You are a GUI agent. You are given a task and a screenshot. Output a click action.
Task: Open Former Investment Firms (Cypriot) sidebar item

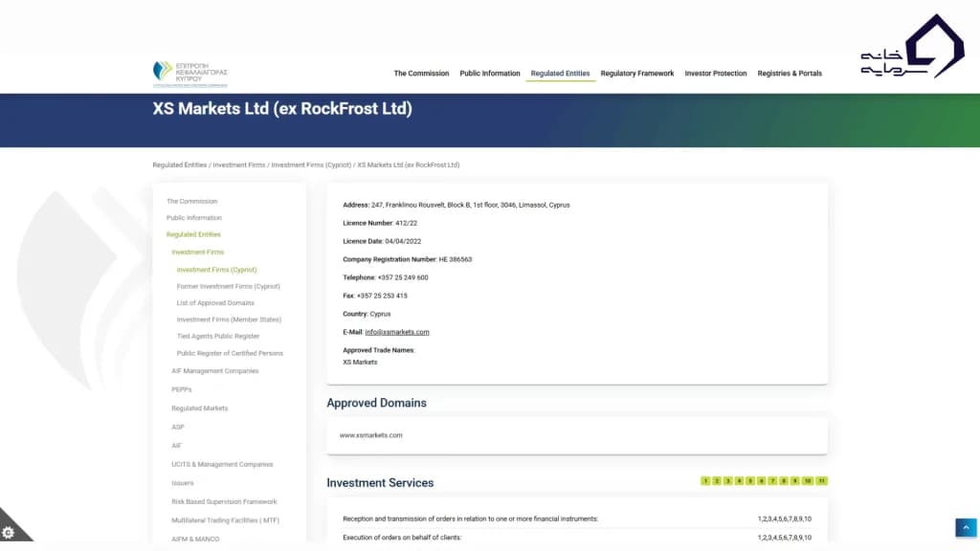(228, 287)
